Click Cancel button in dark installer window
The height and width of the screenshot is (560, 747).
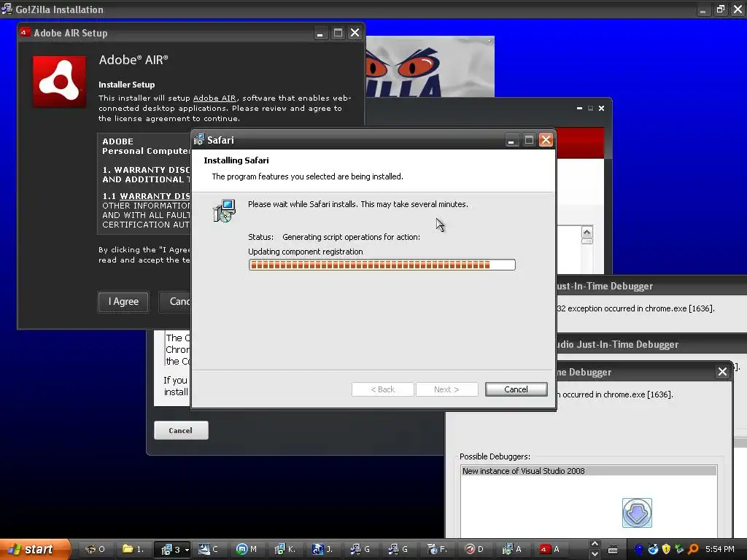(x=181, y=430)
